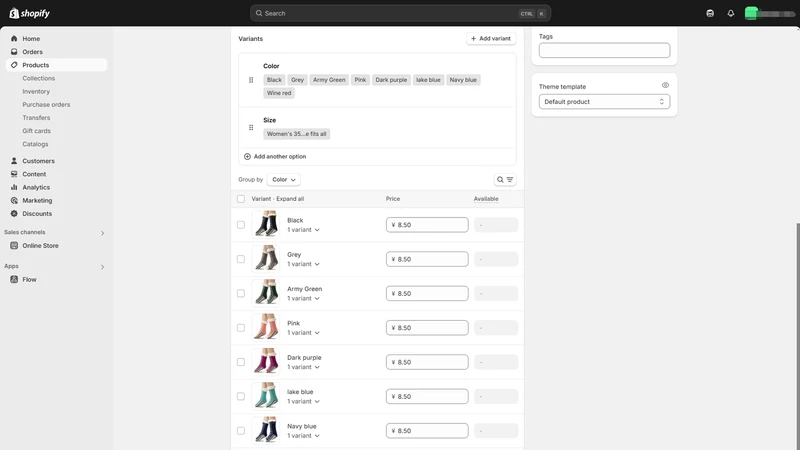This screenshot has height=450, width=800.
Task: Check the Dark purple variant checkbox
Action: (241, 362)
